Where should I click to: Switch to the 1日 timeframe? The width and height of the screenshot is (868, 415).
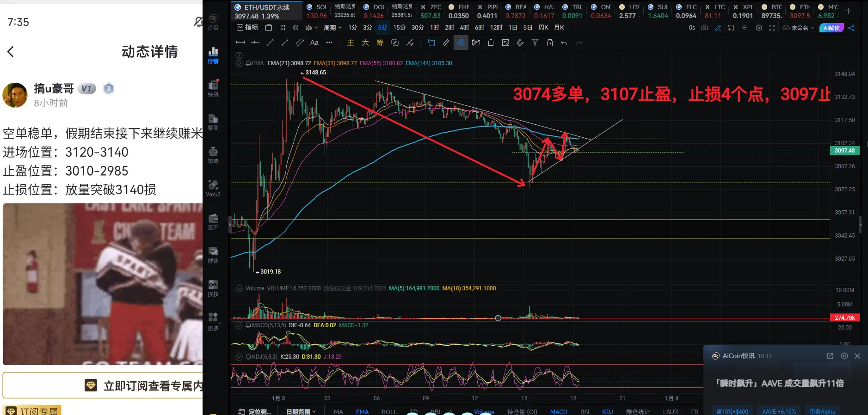click(x=512, y=28)
